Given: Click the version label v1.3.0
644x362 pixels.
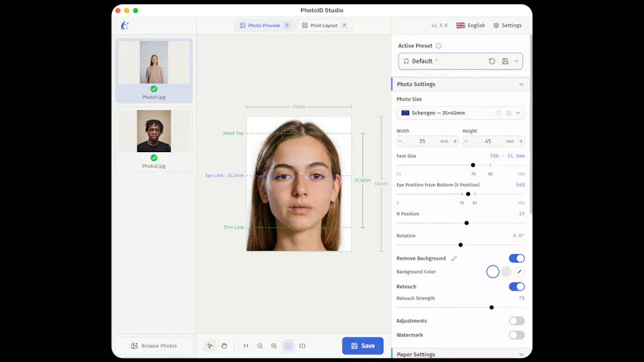Looking at the screenshot, I should click(440, 26).
